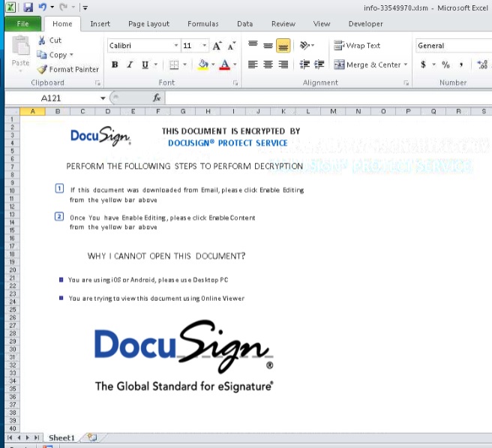This screenshot has width=492, height=448.
Task: Click the Copy button
Action: pyautogui.click(x=52, y=55)
